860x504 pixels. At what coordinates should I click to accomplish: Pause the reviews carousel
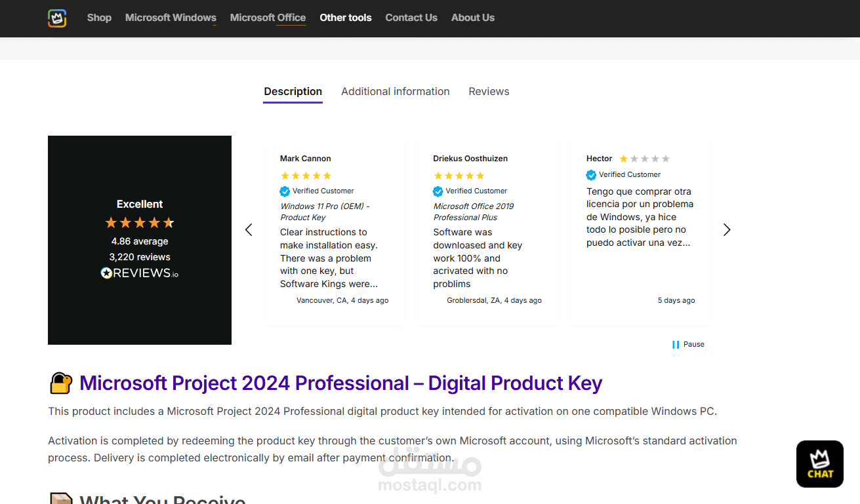(687, 344)
